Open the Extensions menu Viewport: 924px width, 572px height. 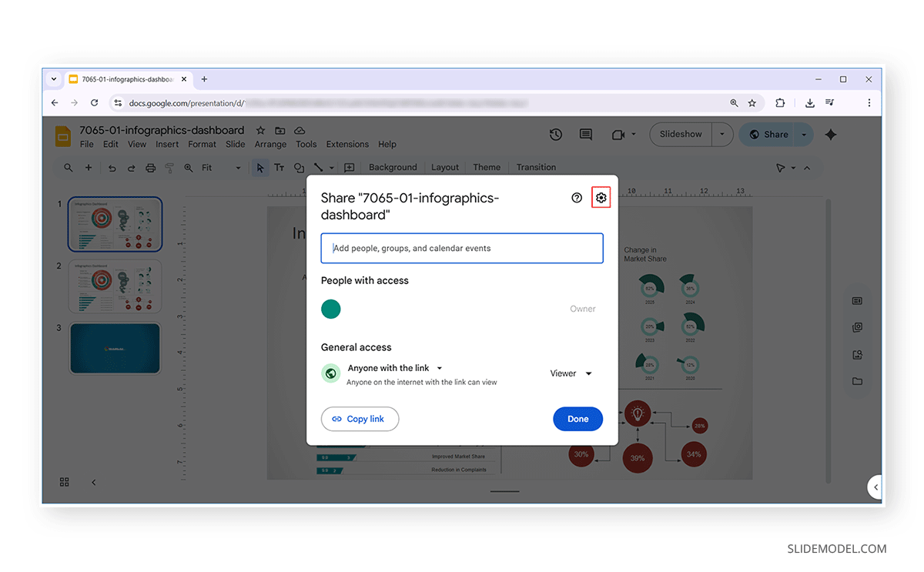(x=347, y=143)
